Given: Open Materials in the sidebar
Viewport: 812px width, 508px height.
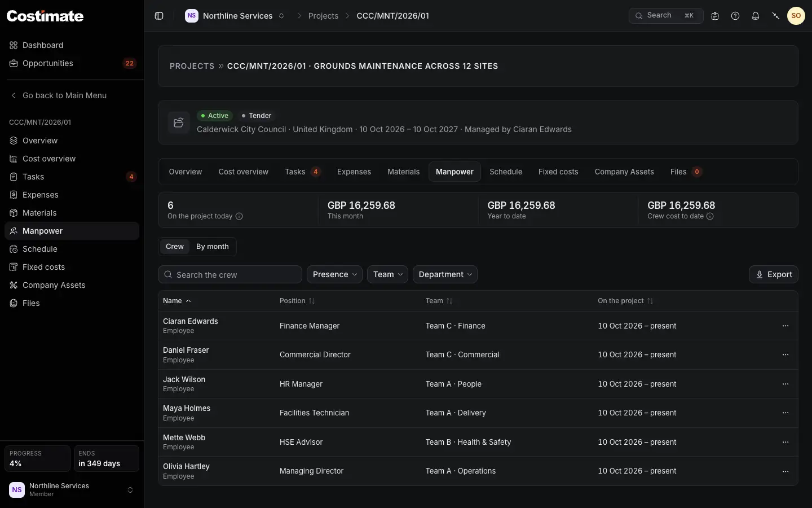Looking at the screenshot, I should 72,213.
